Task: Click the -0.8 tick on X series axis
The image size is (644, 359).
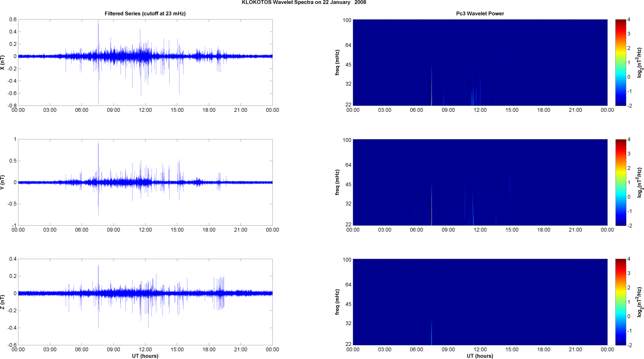Action: coord(12,105)
